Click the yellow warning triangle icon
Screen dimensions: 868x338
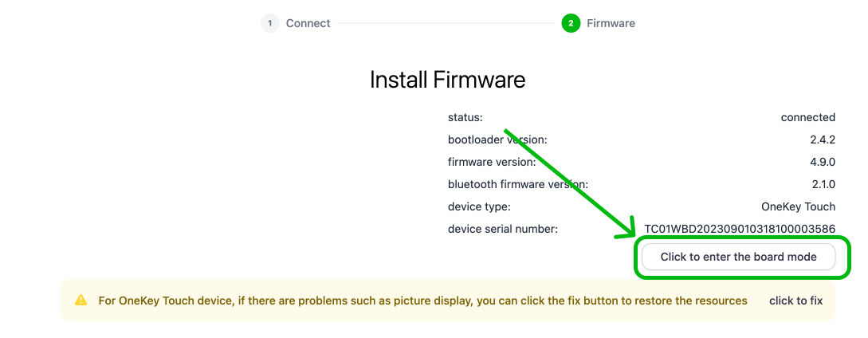pos(81,301)
